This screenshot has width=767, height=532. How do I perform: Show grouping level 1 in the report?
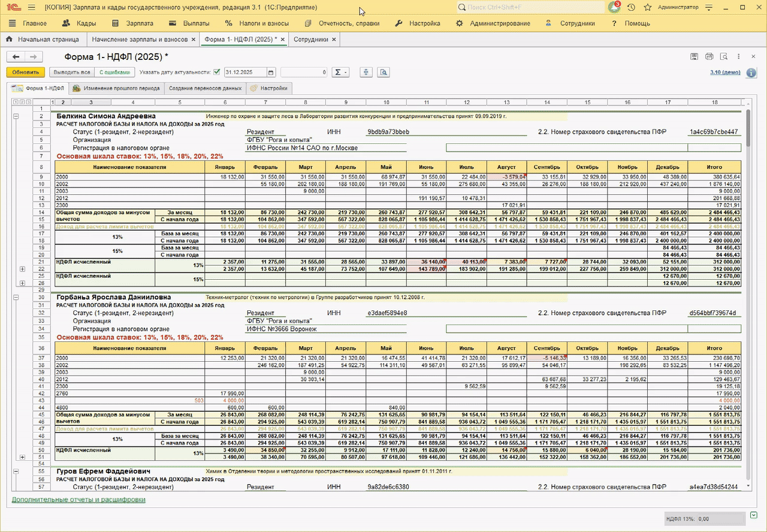click(x=15, y=102)
